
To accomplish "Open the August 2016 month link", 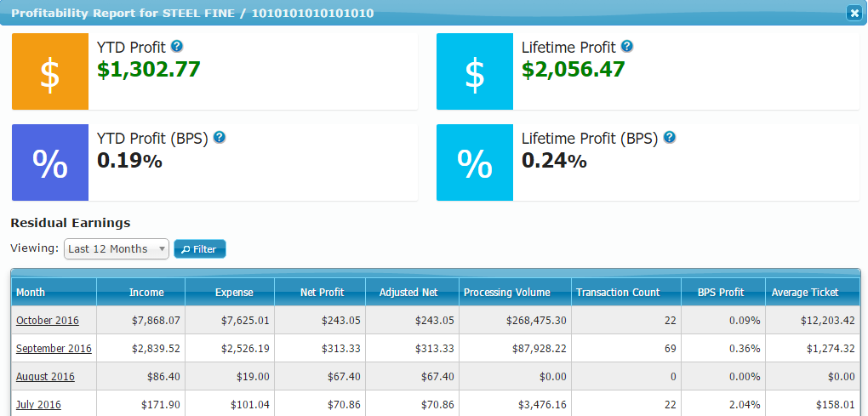I will tap(45, 377).
